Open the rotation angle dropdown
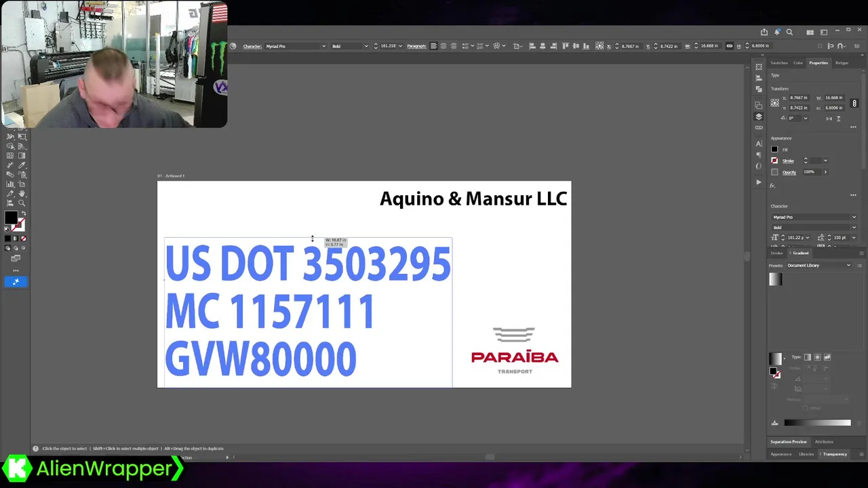The height and width of the screenshot is (488, 868). [806, 118]
